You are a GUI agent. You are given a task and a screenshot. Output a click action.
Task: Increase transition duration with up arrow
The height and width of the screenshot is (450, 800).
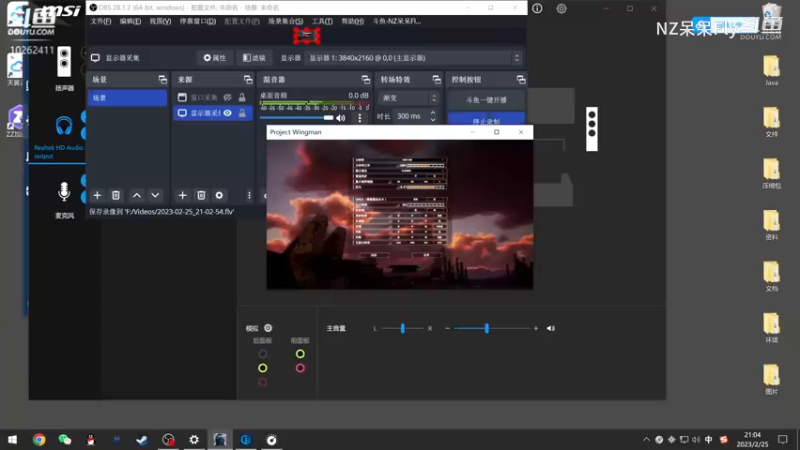tap(433, 113)
